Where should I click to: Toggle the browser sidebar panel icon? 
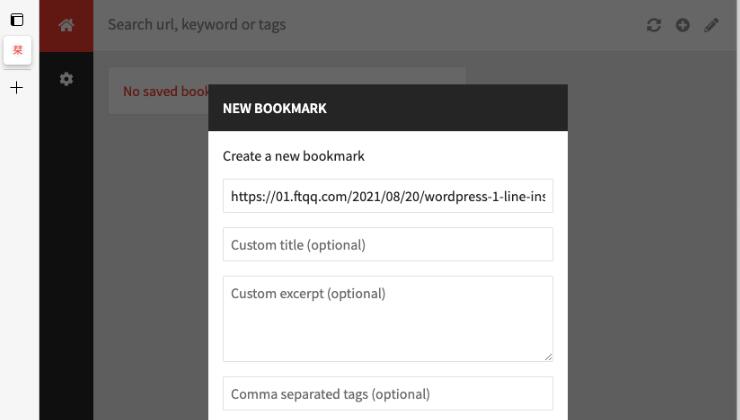click(x=17, y=19)
